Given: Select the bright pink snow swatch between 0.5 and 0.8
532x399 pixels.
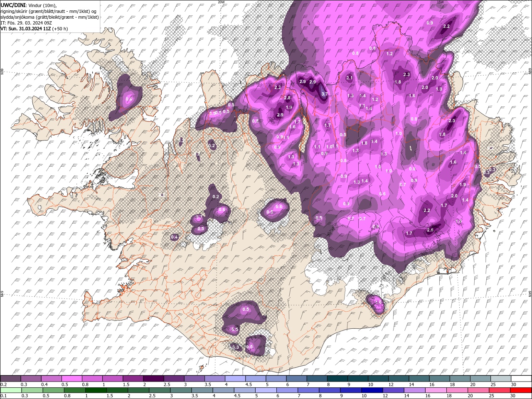Looking at the screenshot, I should pos(71,379).
